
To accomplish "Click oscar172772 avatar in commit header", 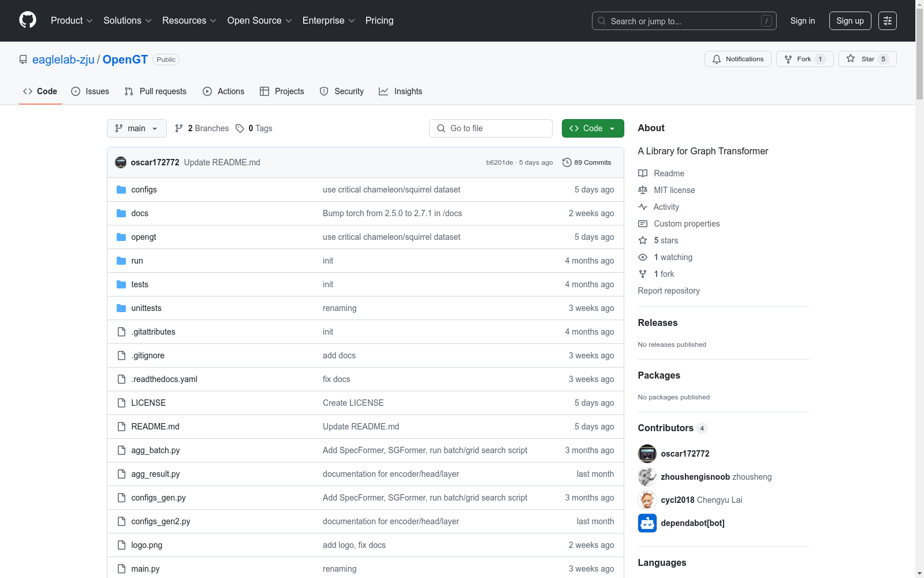I will click(121, 162).
